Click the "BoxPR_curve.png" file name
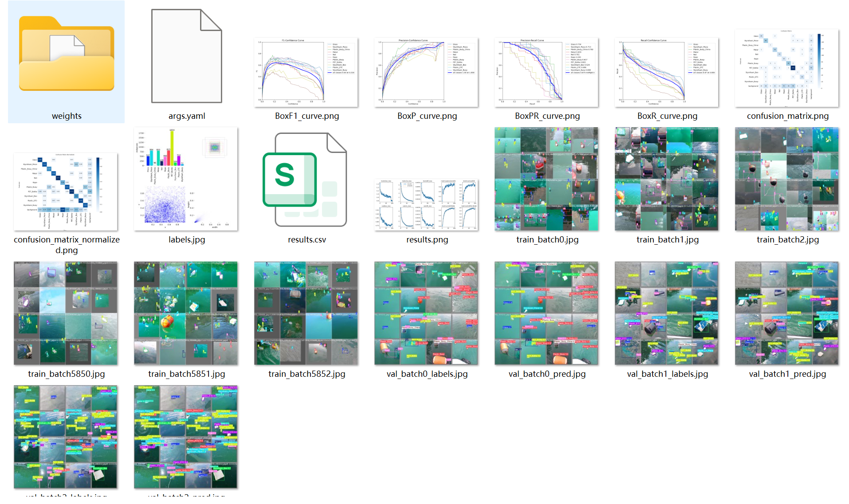The height and width of the screenshot is (504, 849). pos(547,116)
